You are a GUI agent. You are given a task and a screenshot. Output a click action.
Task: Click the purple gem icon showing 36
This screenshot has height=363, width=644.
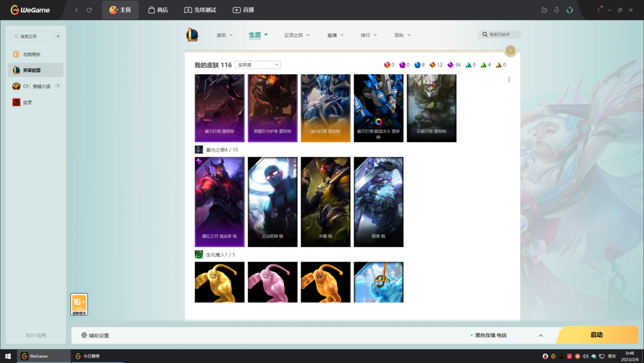450,65
